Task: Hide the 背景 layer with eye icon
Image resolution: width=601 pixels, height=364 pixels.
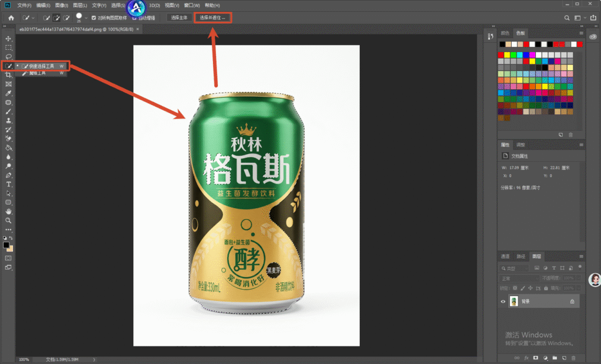Action: (503, 302)
